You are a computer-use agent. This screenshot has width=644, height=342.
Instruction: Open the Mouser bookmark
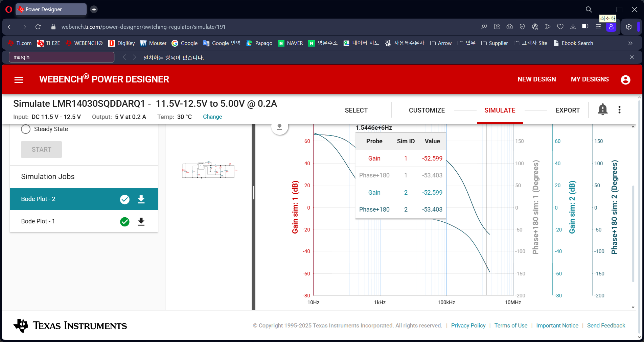154,43
